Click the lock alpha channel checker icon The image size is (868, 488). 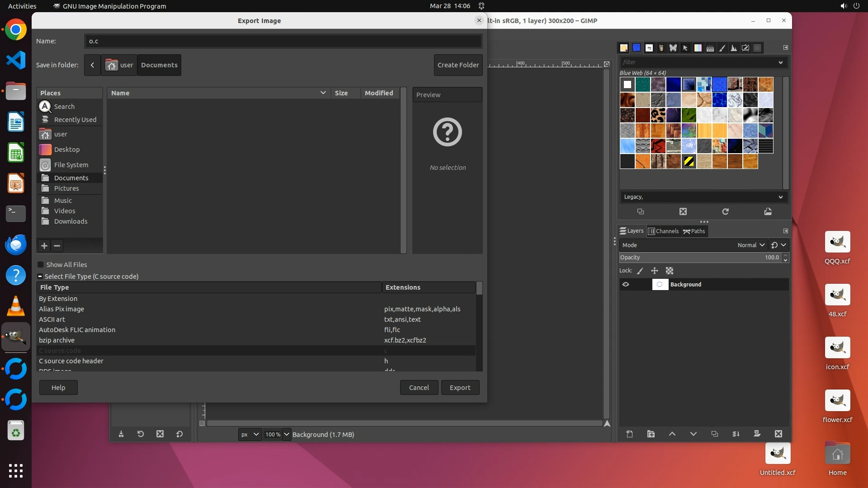point(670,271)
